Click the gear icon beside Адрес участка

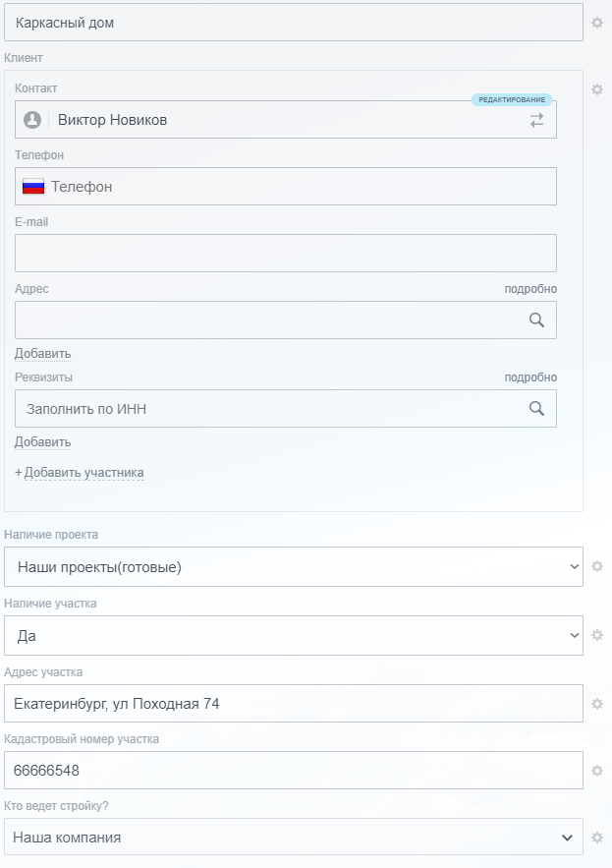point(597,704)
